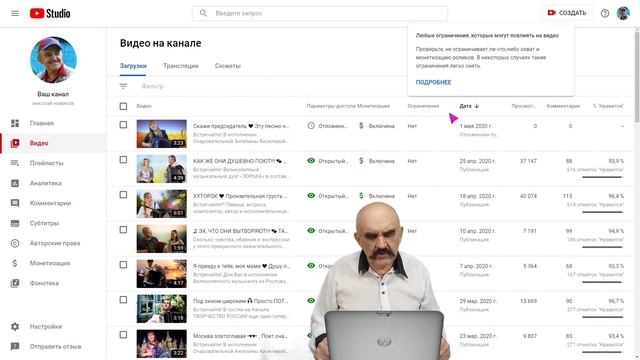Select checkbox for ЭХ, ЧТО ОНИ ВЫТВОРЯЮТ video

(x=123, y=230)
